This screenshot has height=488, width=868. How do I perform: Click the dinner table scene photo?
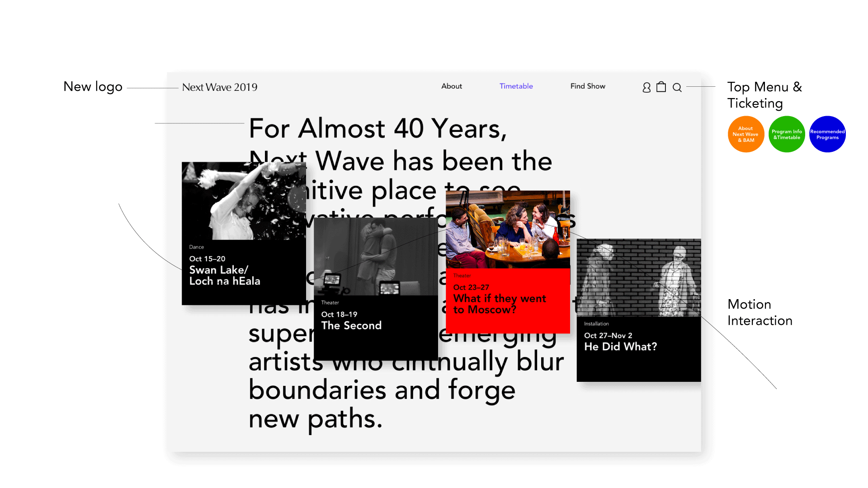507,230
